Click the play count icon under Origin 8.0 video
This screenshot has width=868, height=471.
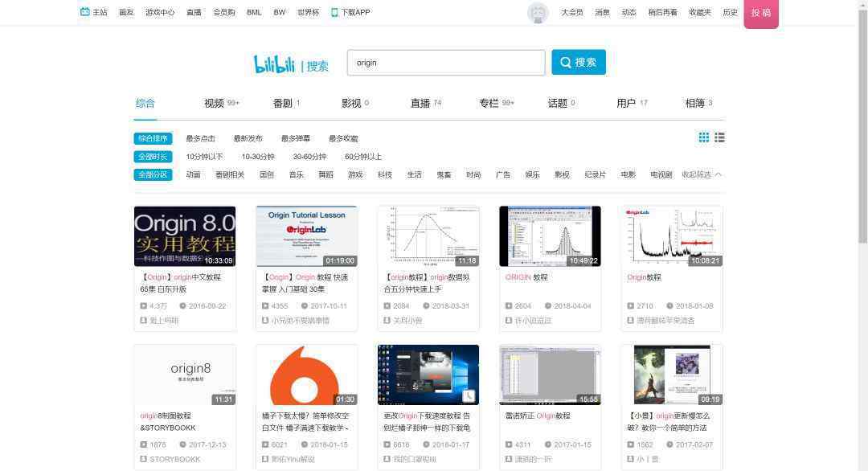coord(143,305)
